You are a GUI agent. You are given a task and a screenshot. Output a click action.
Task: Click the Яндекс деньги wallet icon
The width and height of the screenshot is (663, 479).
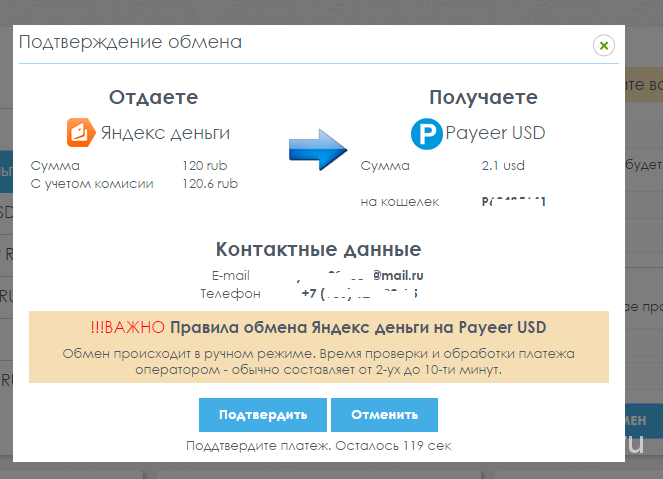81,133
